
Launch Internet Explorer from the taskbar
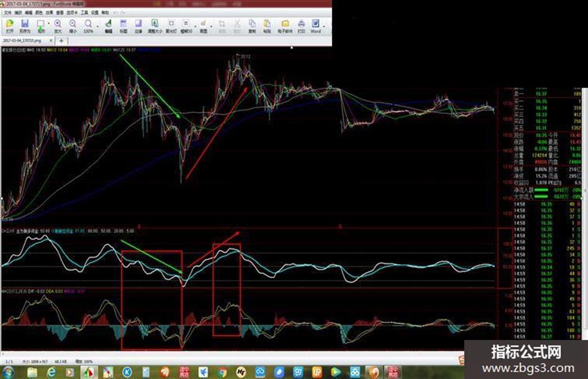[x=51, y=372]
